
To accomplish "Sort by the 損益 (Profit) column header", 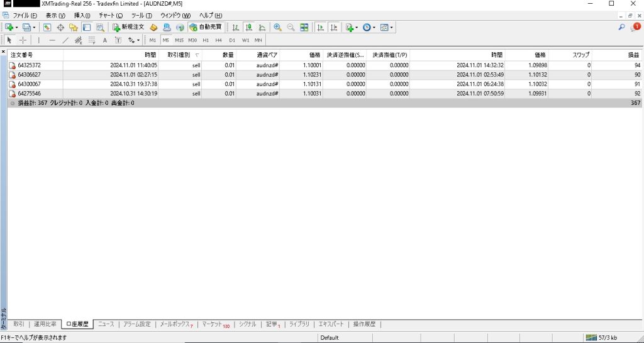I will (634, 55).
